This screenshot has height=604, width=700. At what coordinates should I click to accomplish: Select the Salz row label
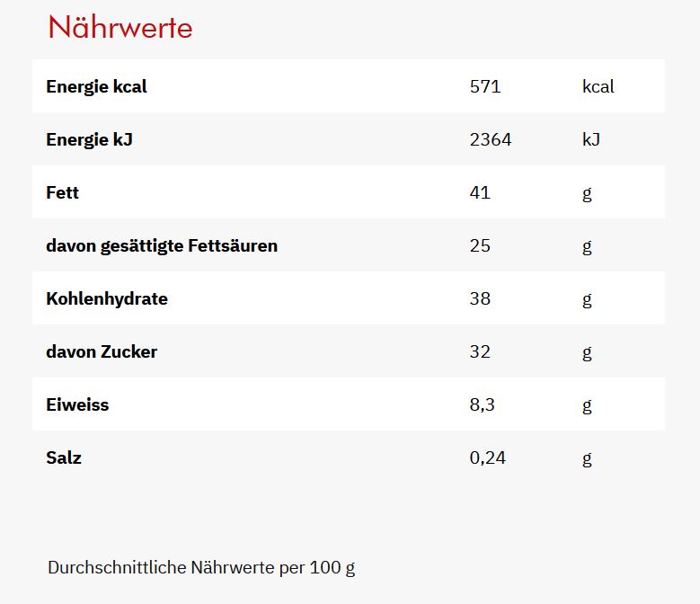click(x=64, y=457)
